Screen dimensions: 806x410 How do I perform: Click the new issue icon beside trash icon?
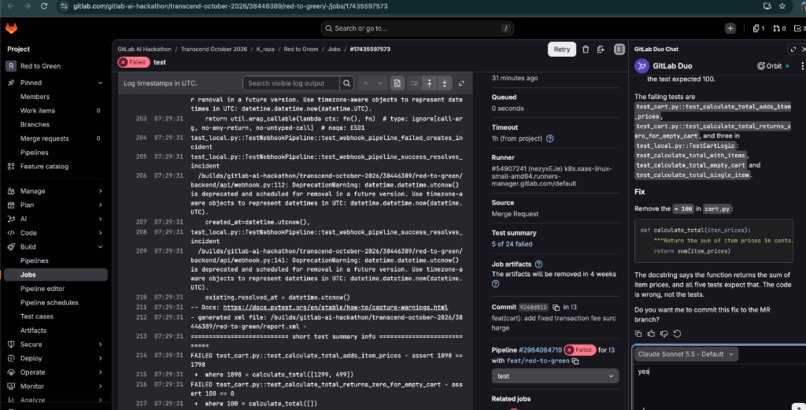click(600, 49)
